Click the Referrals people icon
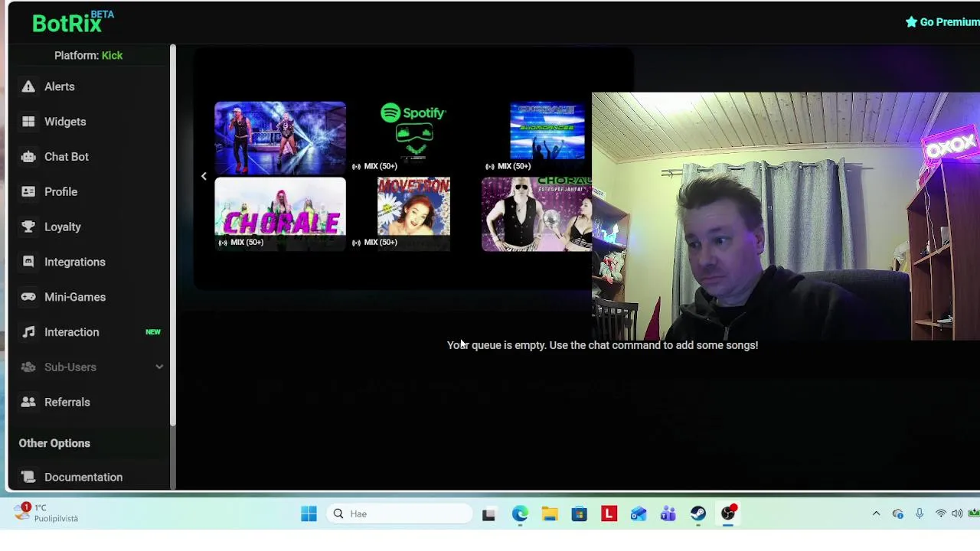This screenshot has width=980, height=551. point(28,402)
